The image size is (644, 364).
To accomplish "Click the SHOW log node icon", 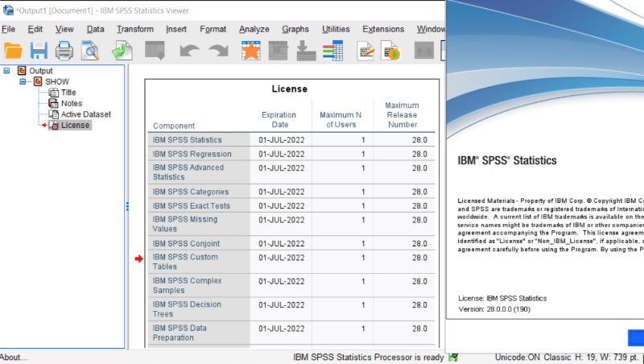I will [x=38, y=81].
